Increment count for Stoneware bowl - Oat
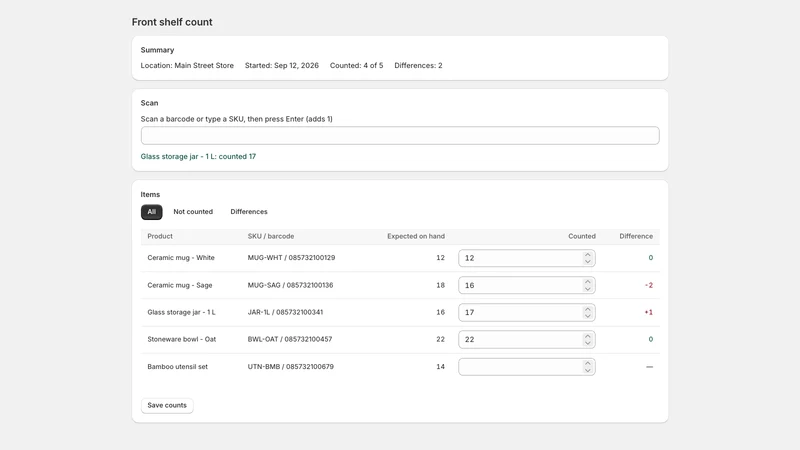Viewport: 800px width, 450px height. [x=588, y=336]
